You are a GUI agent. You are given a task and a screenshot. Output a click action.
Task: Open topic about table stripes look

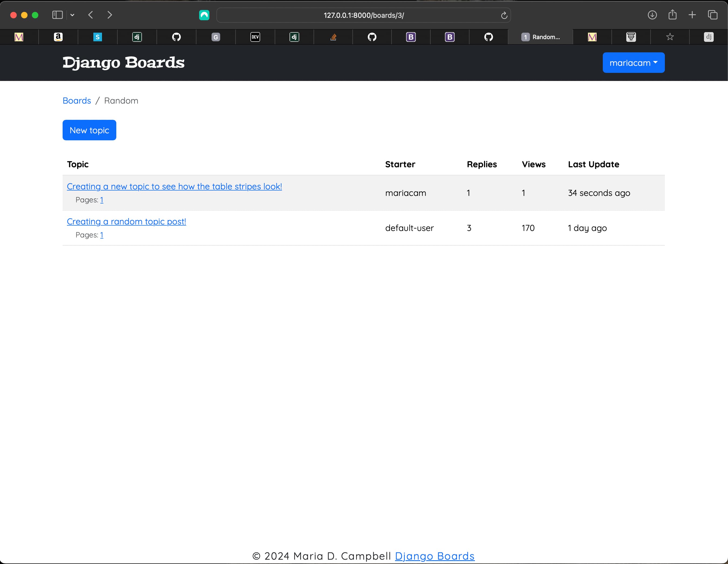tap(174, 186)
